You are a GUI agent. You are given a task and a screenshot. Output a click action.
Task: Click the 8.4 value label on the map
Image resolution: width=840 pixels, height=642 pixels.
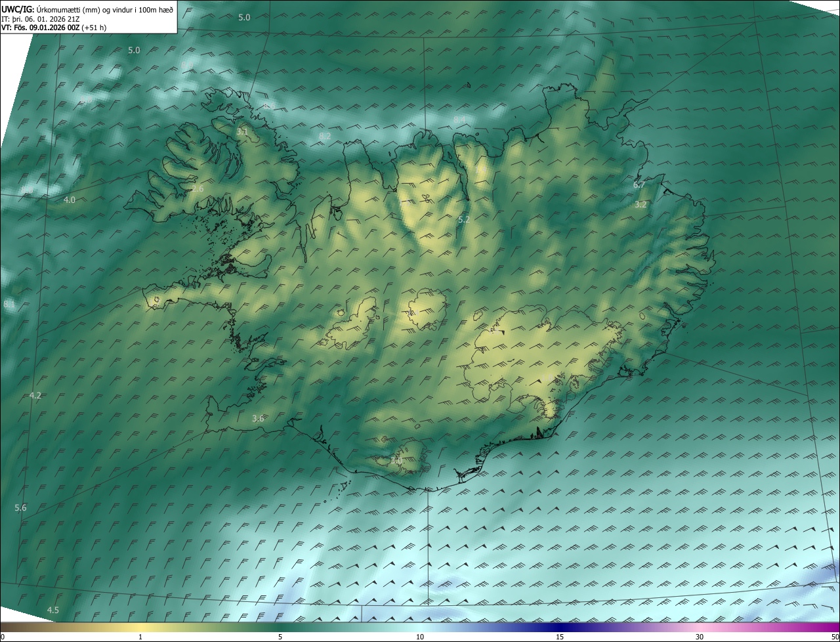[x=460, y=119]
